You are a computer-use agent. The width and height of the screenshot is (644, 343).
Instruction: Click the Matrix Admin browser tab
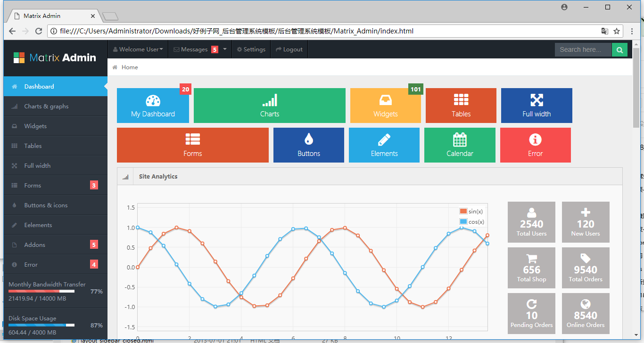coord(54,16)
